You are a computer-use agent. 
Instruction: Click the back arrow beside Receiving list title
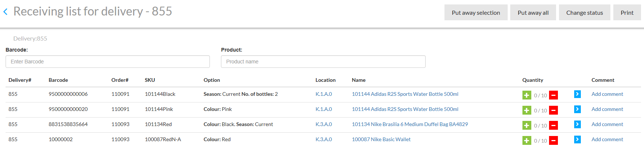[x=6, y=12]
